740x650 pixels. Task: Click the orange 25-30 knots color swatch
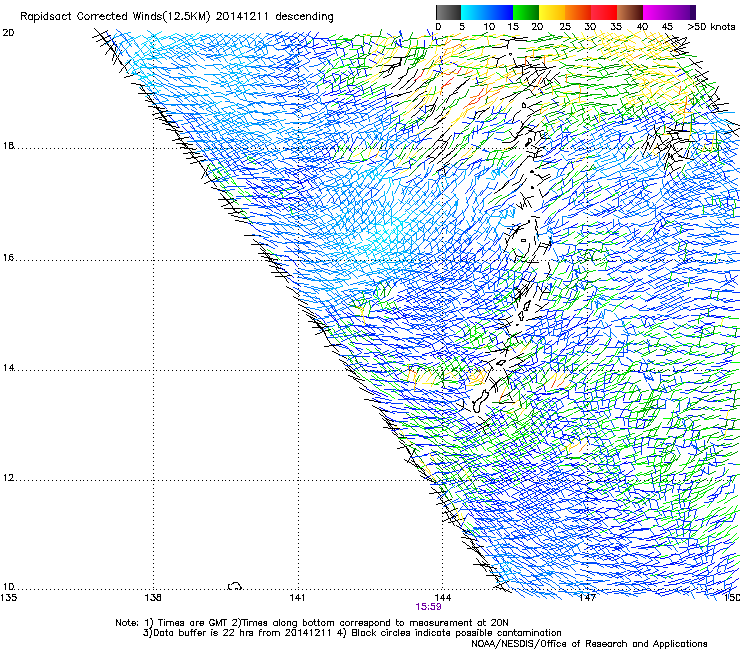tap(578, 12)
